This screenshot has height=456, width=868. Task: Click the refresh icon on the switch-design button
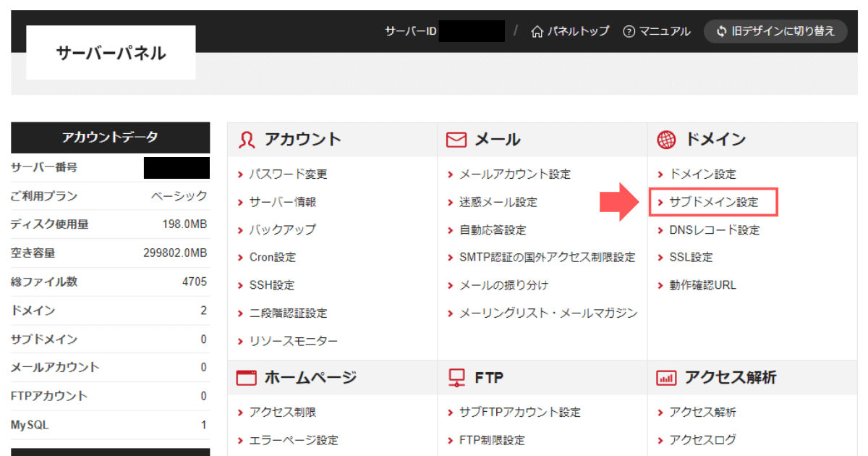point(723,31)
